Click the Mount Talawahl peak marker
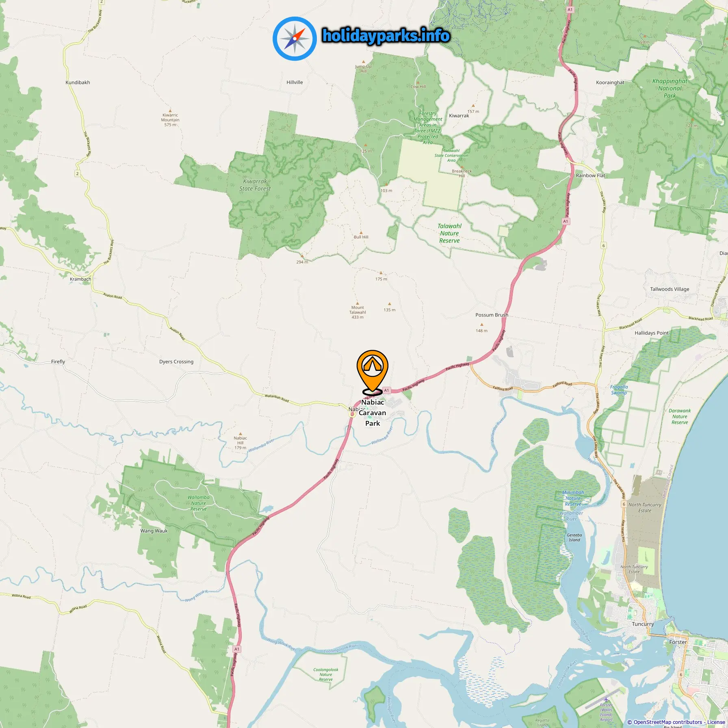The width and height of the screenshot is (728, 728). click(357, 303)
